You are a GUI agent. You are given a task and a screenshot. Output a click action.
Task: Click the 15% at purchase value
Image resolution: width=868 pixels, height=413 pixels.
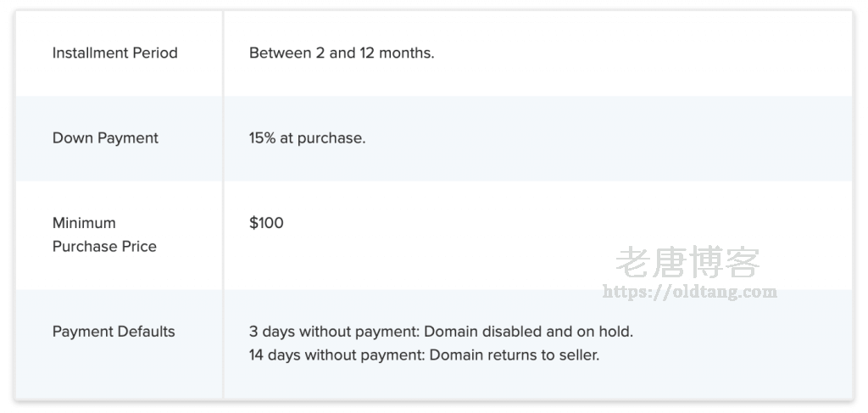pos(307,138)
